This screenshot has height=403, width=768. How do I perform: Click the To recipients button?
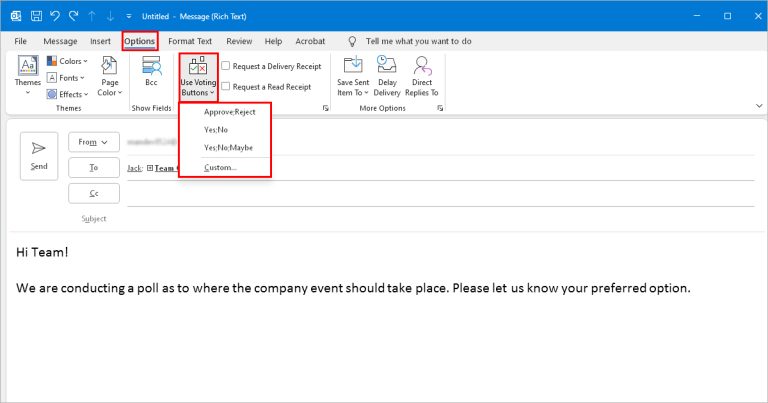click(x=94, y=168)
